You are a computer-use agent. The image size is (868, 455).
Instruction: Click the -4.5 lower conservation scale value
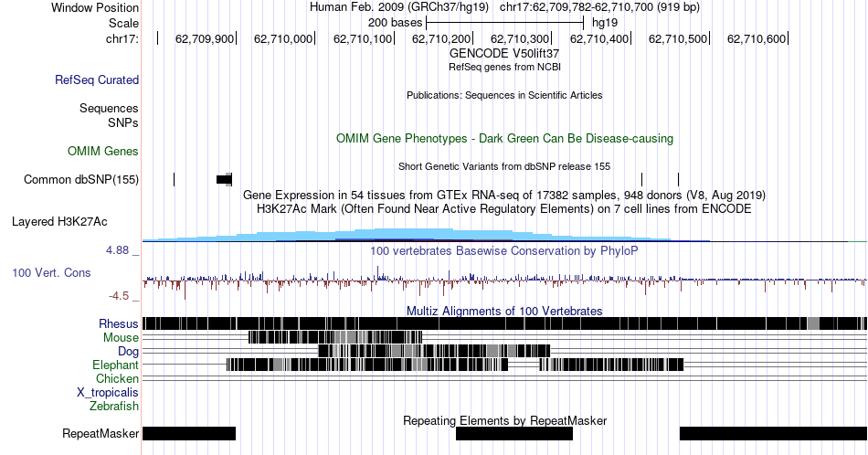119,296
